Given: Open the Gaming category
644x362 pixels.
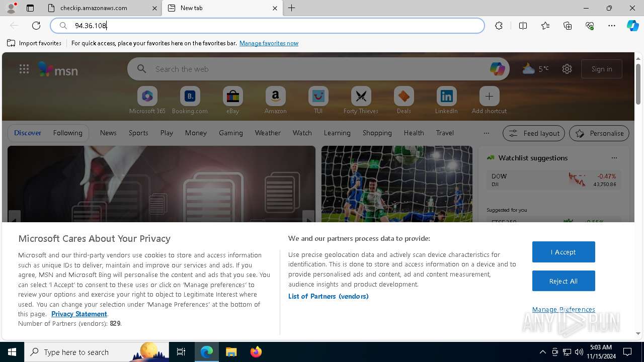Looking at the screenshot, I should point(231,133).
